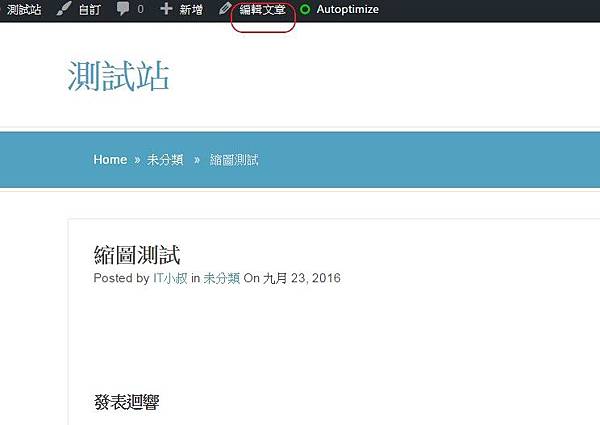
Task: Open author link IT小叔
Action: coord(170,278)
